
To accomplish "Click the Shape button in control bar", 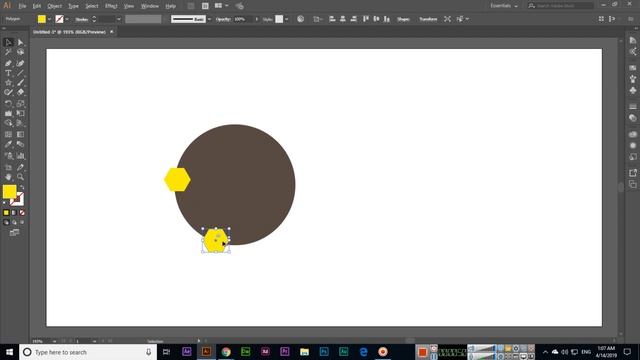I will [x=403, y=19].
